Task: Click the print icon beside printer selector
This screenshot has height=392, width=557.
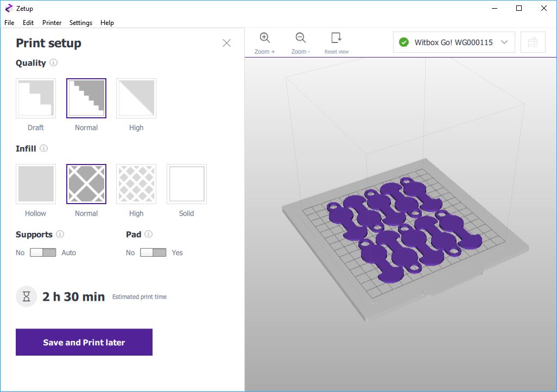Action: pos(533,42)
